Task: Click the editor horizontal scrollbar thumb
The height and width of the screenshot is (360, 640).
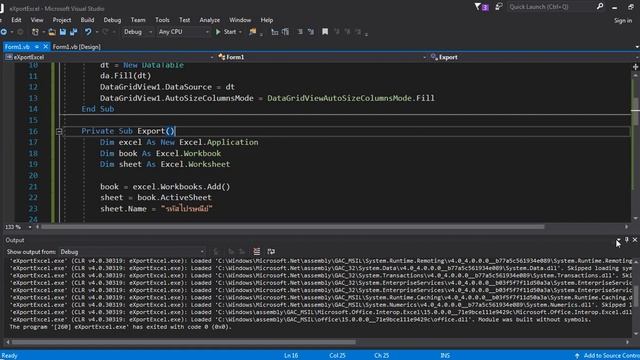Action: 293,227
